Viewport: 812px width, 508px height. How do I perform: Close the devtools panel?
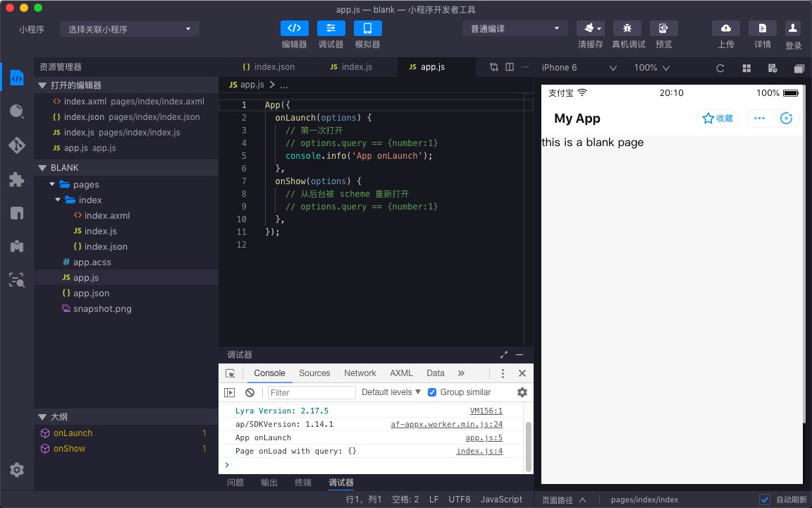(x=522, y=373)
